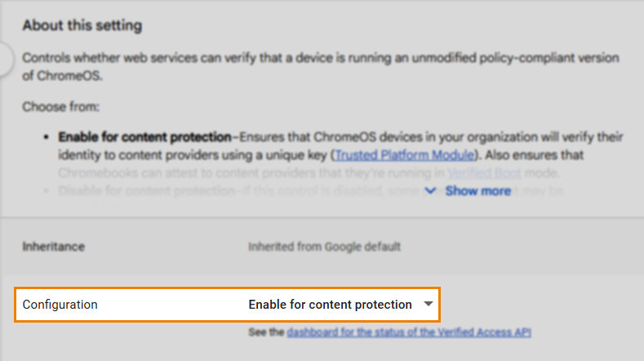Open the Verified Access API dashboard link
This screenshot has height=361, width=644.
(x=409, y=332)
